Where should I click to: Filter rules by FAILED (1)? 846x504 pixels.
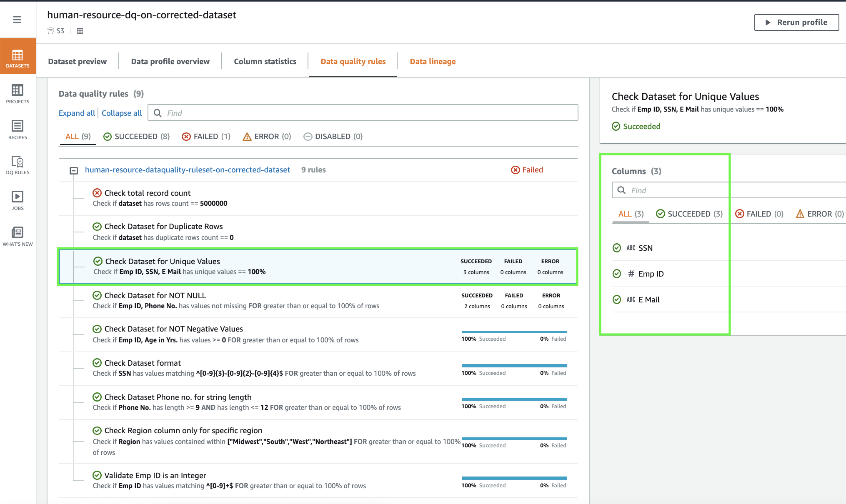[206, 137]
